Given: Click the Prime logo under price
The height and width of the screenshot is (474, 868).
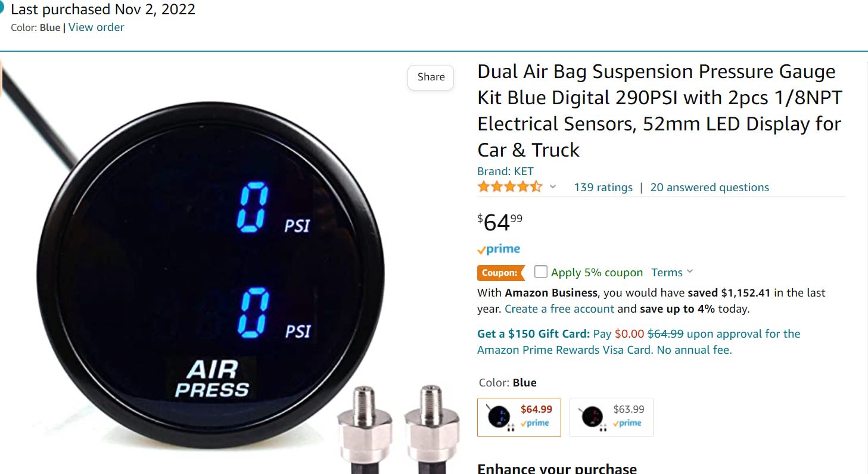Looking at the screenshot, I should tap(499, 250).
